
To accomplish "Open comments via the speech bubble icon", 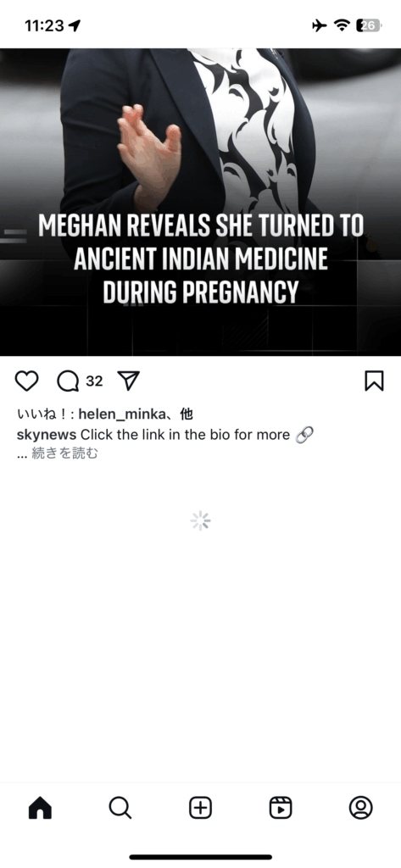I will pyautogui.click(x=68, y=381).
